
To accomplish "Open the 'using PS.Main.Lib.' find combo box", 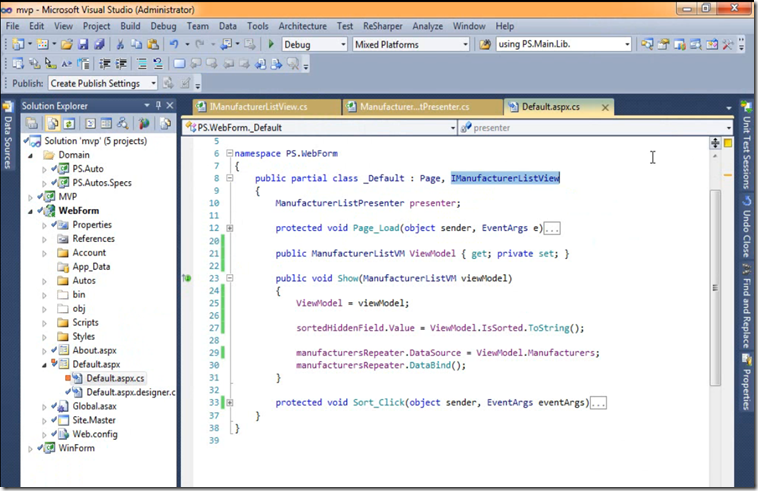I will [564, 44].
